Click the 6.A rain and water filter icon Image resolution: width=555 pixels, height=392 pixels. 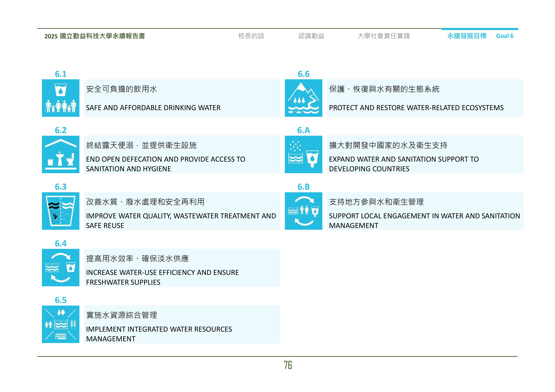(303, 154)
